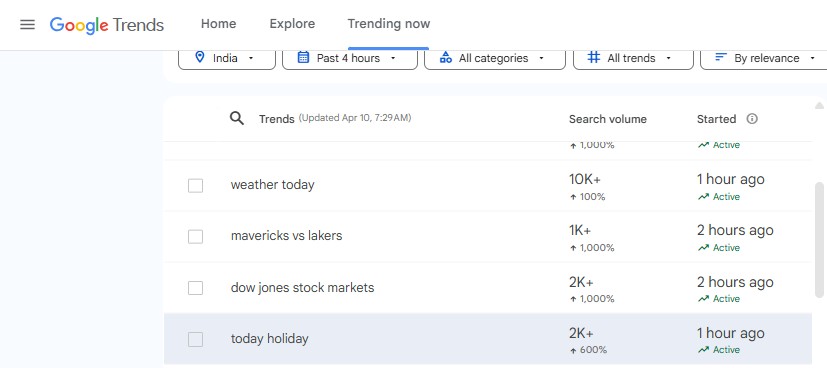Click the Updated Apr 10, 7:29AM text

[x=355, y=118]
